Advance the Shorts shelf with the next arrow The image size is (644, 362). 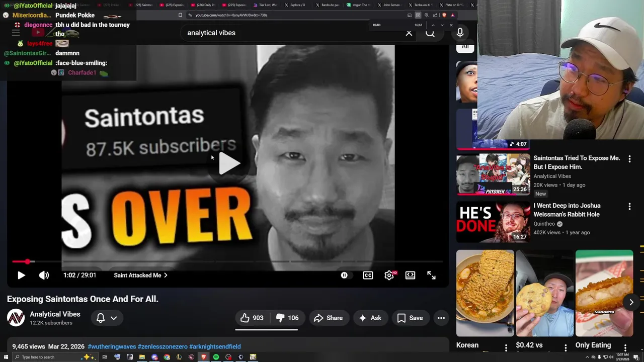(631, 302)
